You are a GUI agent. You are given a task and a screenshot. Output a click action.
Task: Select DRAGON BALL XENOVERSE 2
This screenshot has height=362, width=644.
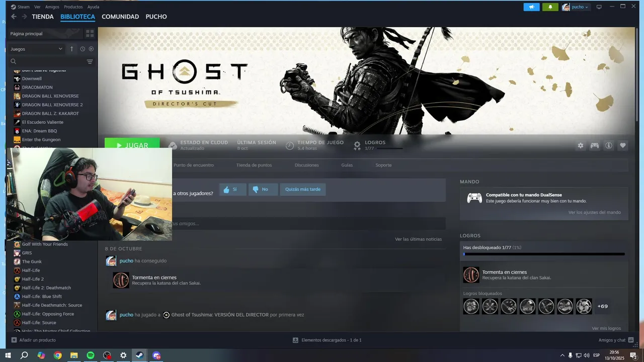pos(51,105)
